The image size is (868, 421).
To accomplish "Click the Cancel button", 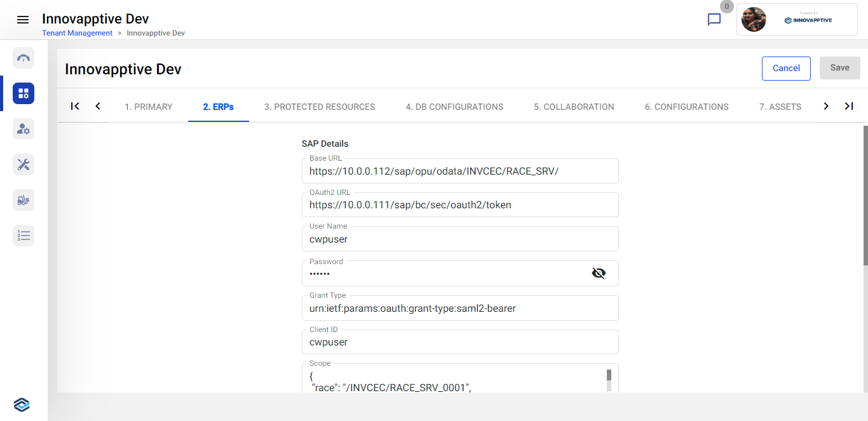I will [x=786, y=69].
